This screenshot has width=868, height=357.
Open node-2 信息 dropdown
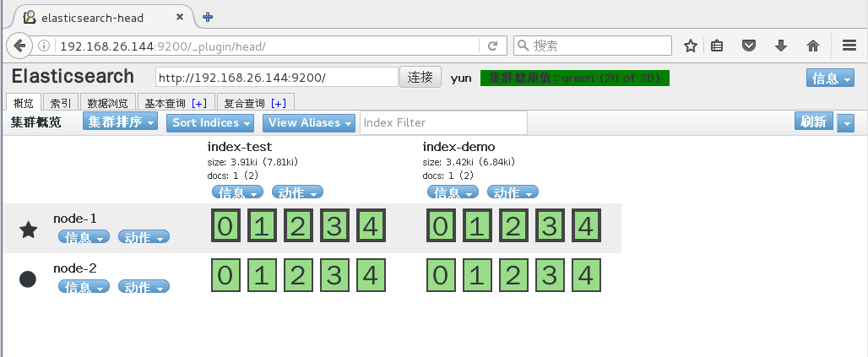pyautogui.click(x=84, y=287)
